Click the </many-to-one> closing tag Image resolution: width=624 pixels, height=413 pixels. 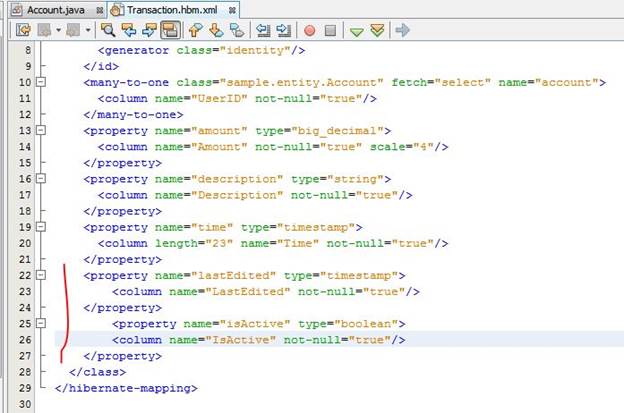(x=133, y=115)
